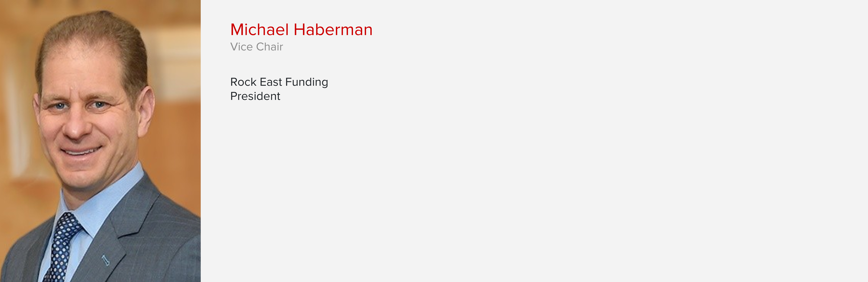Click the word Funding in the company name
Viewport: 868px width, 282px height.
point(306,82)
